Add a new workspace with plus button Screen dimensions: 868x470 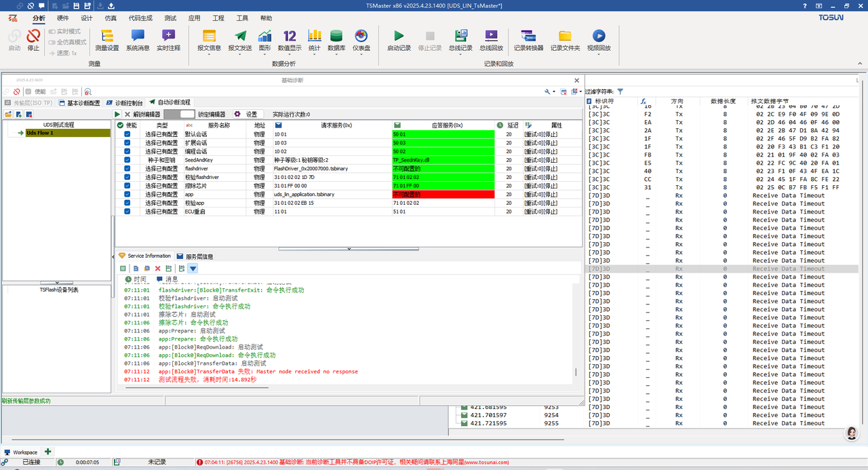tap(47, 452)
